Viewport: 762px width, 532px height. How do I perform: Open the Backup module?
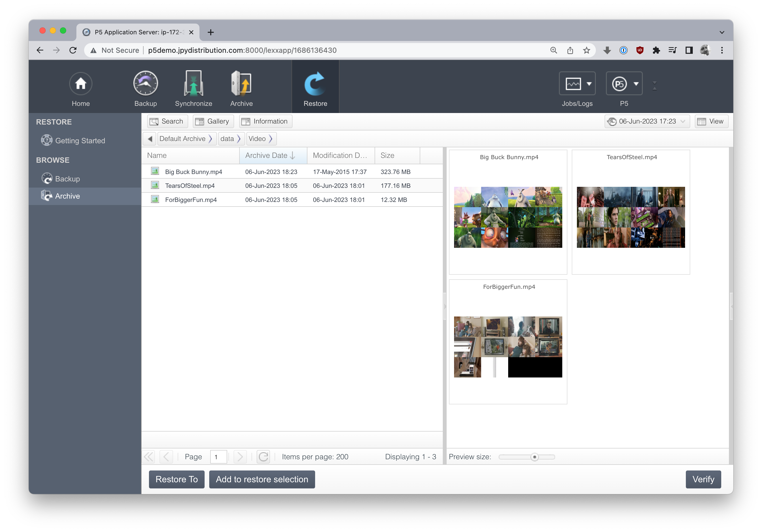point(145,89)
